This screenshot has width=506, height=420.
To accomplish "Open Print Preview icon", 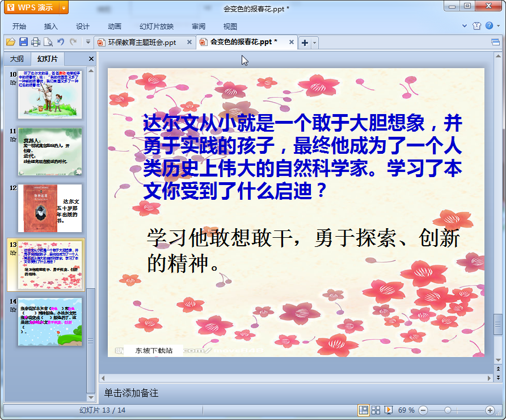I will click(x=48, y=42).
